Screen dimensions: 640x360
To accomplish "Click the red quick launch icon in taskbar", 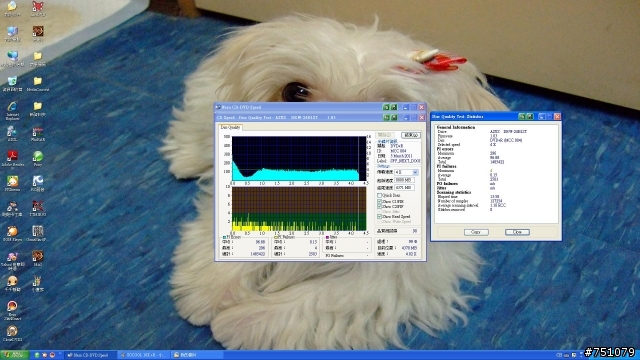I will tap(52, 355).
